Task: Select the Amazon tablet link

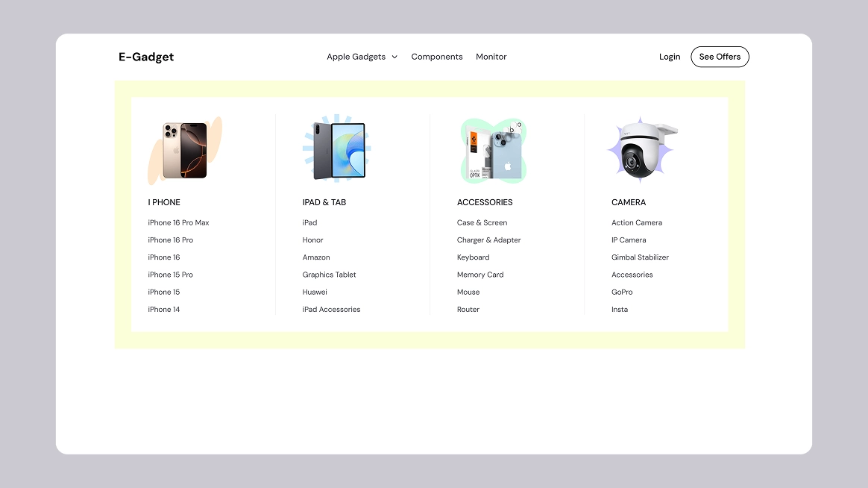Action: tap(316, 257)
